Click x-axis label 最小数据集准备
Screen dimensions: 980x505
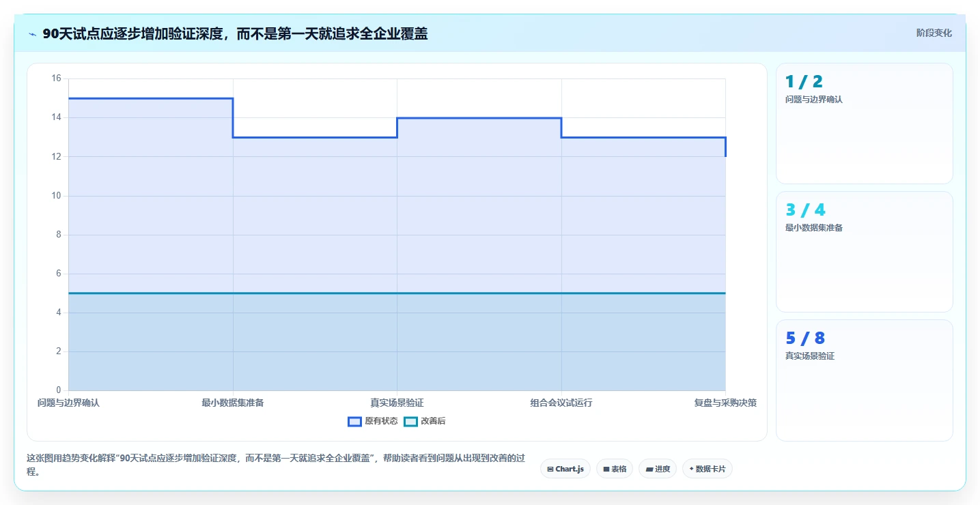[x=233, y=403]
